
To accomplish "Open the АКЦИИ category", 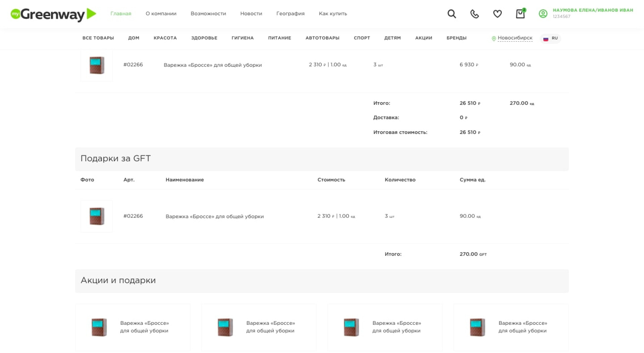I will point(423,38).
